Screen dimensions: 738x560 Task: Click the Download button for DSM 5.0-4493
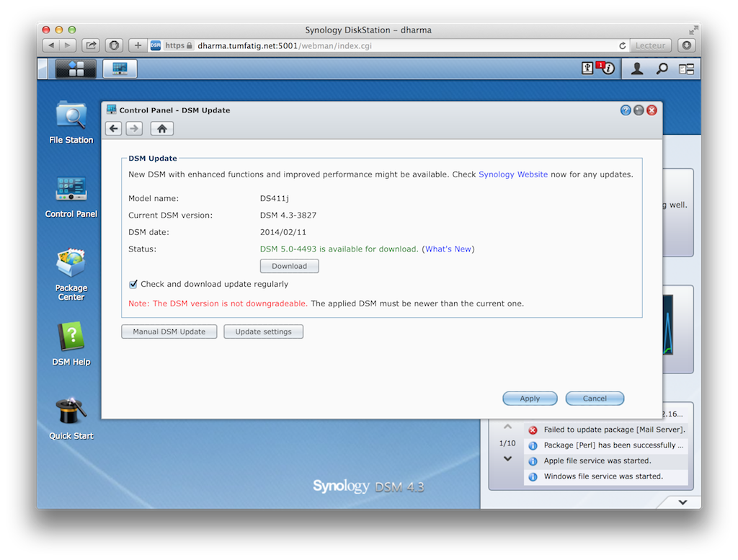tap(290, 266)
